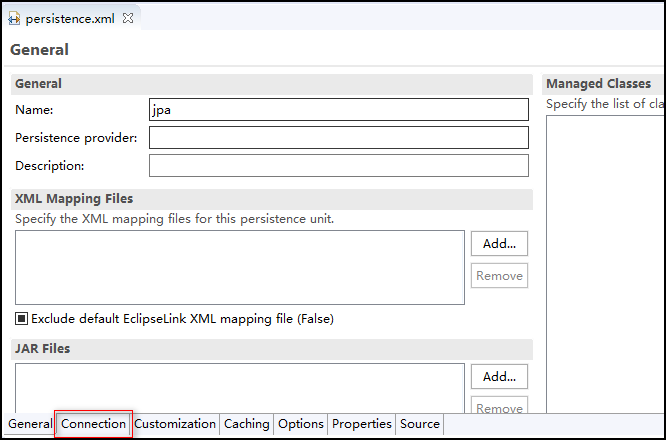
Task: Go to the Customization tab
Action: pos(175,424)
